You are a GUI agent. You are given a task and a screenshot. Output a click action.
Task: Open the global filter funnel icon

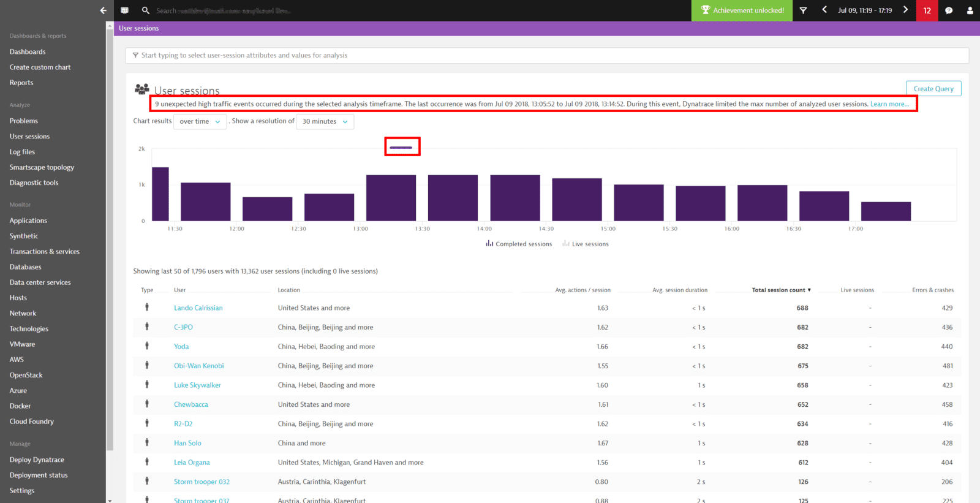[x=803, y=10]
